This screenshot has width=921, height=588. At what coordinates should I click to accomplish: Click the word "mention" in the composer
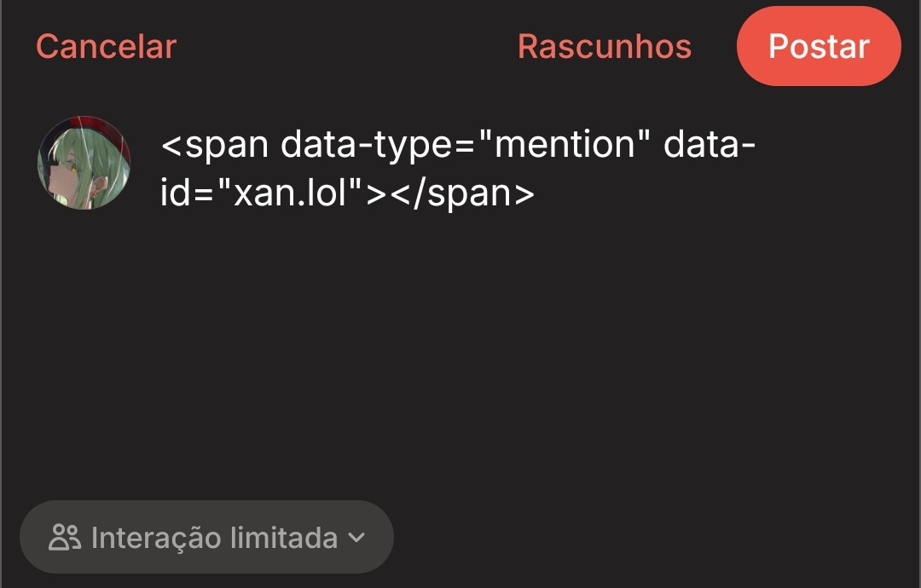point(565,146)
